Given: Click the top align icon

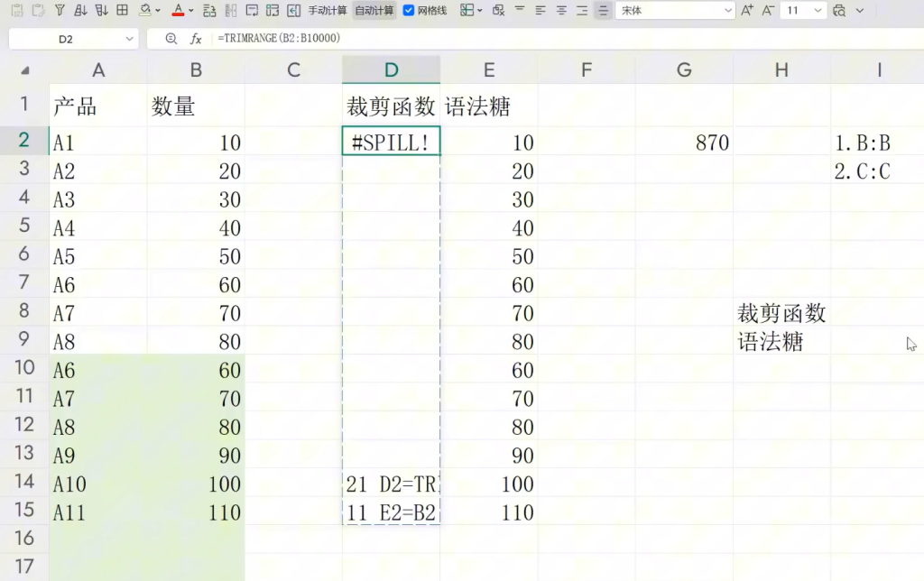Looking at the screenshot, I should tap(520, 10).
